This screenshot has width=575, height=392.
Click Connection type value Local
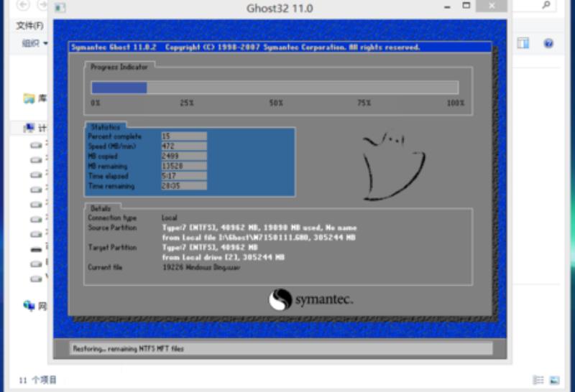pos(169,218)
